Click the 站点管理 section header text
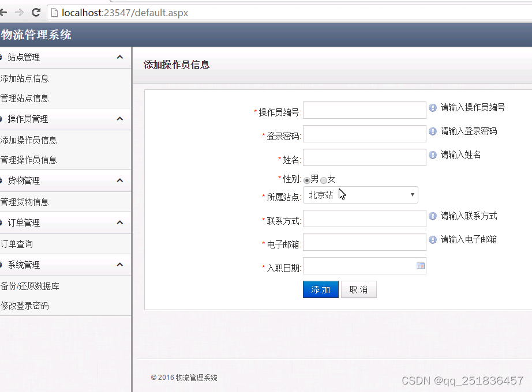 (x=24, y=57)
